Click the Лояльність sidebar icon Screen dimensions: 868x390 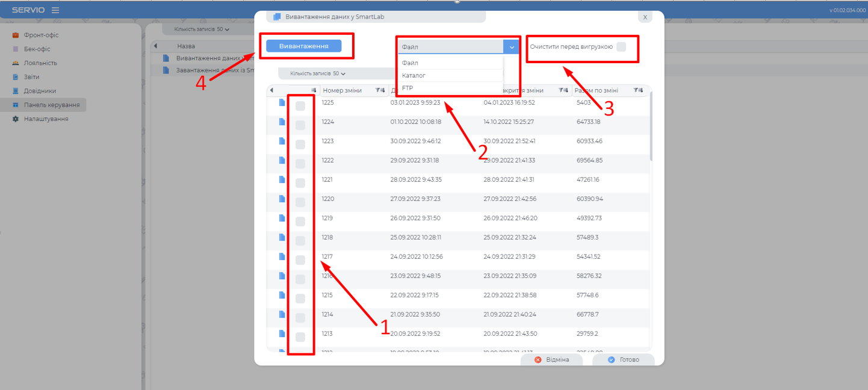click(x=16, y=63)
